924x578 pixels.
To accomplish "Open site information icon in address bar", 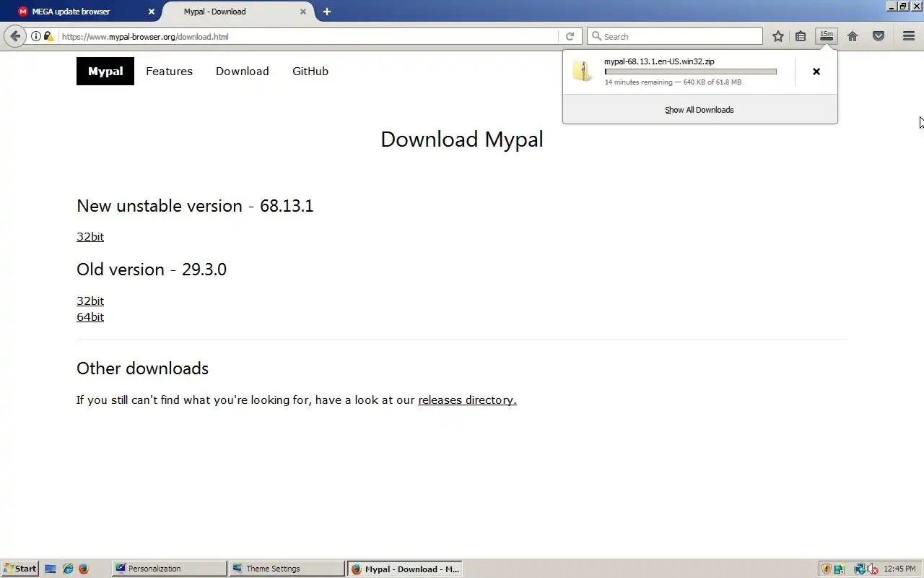I will pos(35,36).
